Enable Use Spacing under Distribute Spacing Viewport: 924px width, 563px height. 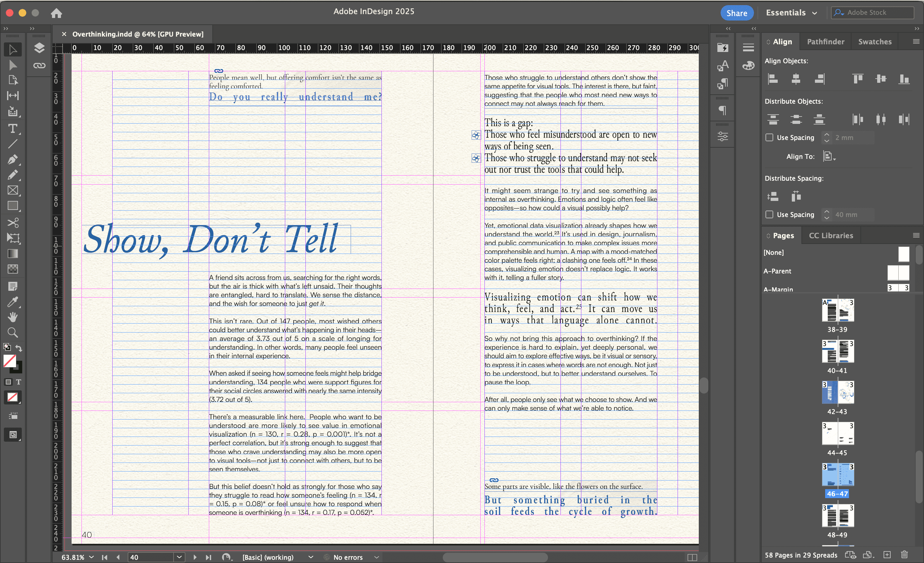[769, 214]
